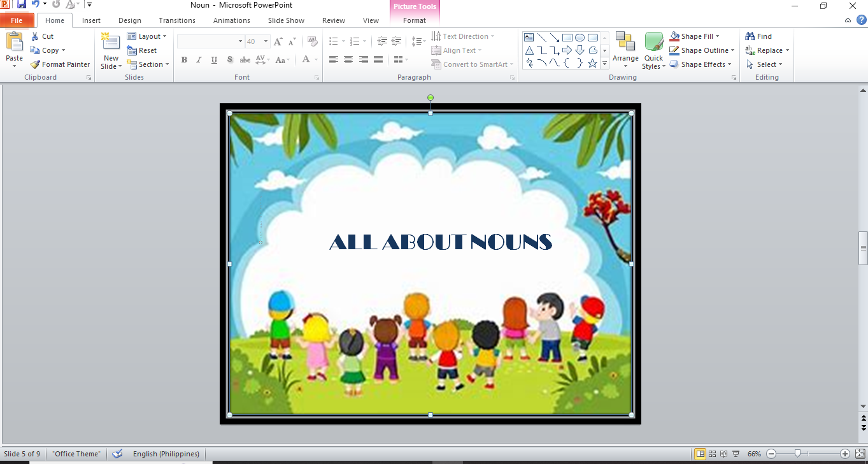Minimize the ribbon with the caret icon
This screenshot has width=868, height=464.
coord(848,20)
